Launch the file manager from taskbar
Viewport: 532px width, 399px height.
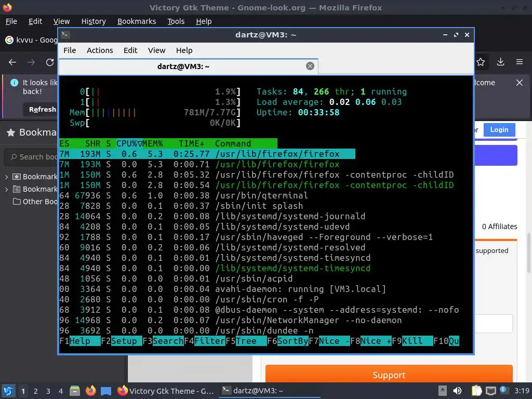tap(75, 391)
